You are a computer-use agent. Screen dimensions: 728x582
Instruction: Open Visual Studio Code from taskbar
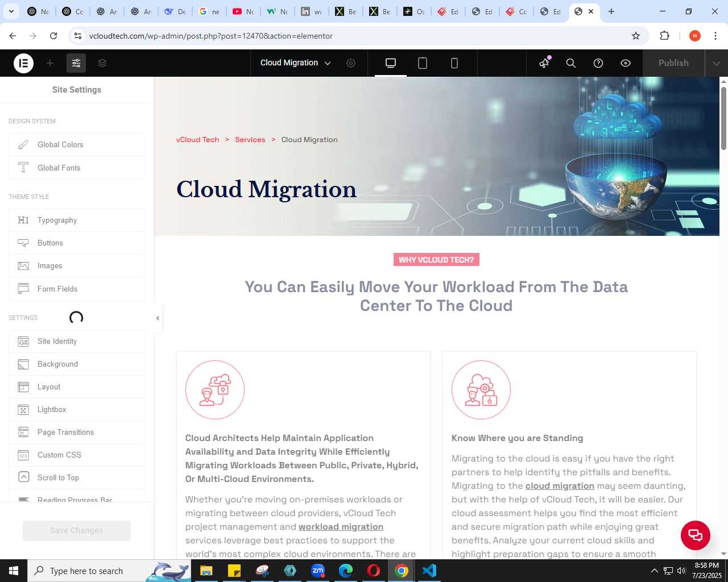[x=429, y=571]
